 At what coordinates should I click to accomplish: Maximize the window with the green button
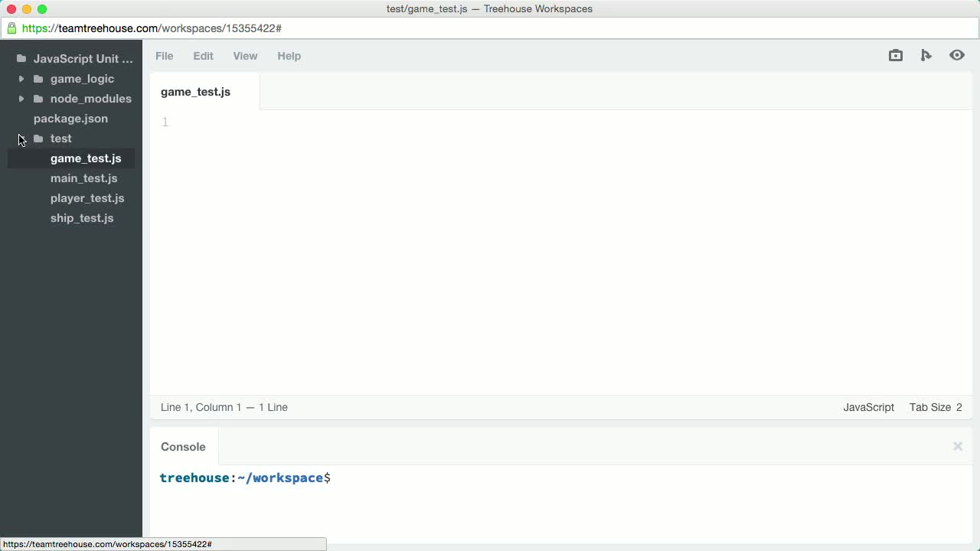[42, 9]
